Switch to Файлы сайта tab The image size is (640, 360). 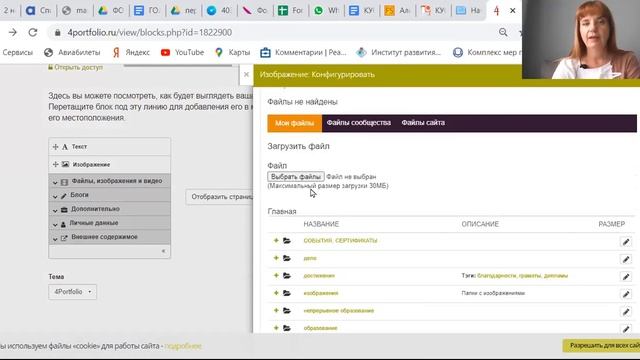point(423,123)
